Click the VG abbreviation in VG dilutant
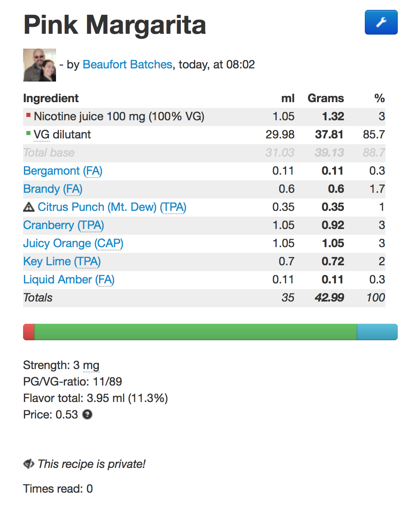 point(41,135)
